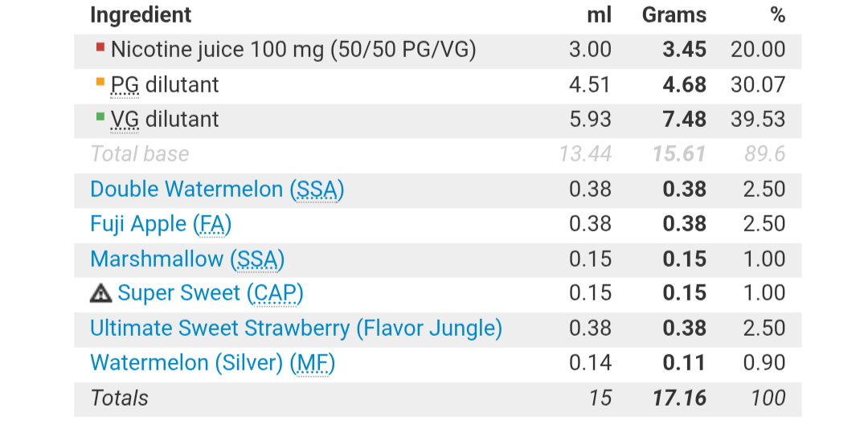Image resolution: width=868 pixels, height=437 pixels.
Task: Open the Double Watermelon flavor link
Action: [x=186, y=190]
